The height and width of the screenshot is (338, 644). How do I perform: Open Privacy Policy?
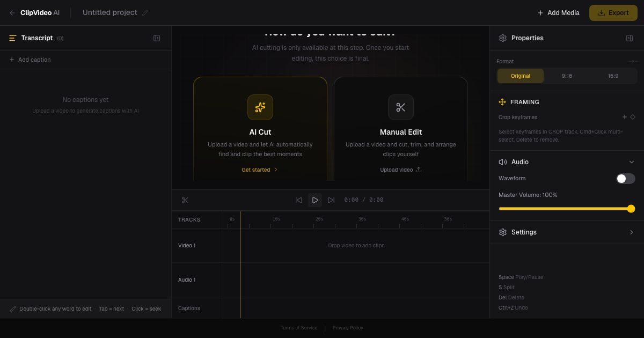pos(348,328)
